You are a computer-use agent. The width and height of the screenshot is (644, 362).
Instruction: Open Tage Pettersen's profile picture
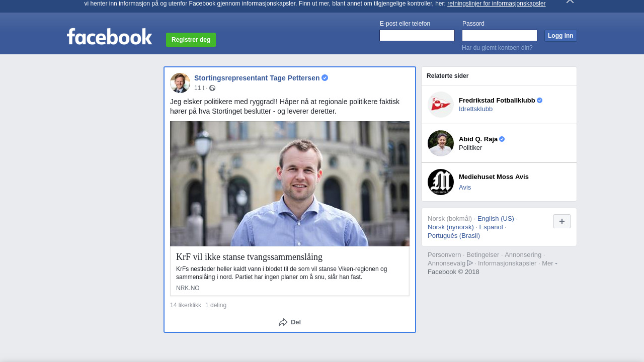(x=180, y=83)
